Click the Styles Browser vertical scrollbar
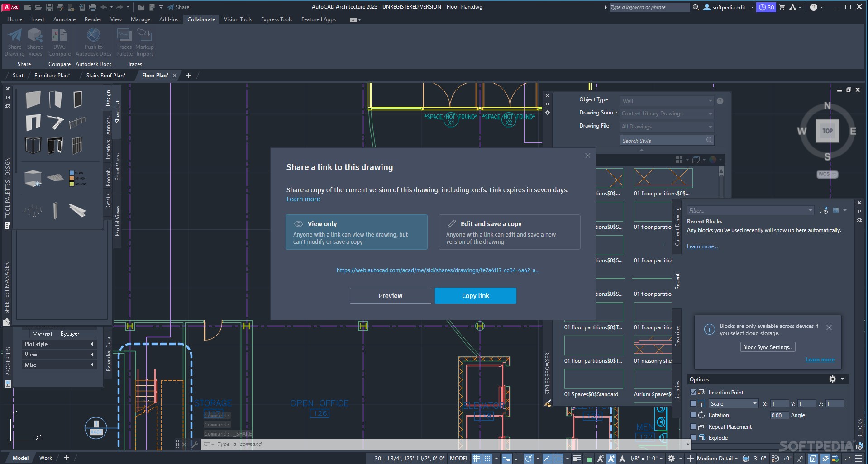This screenshot has width=868, height=464. click(721, 183)
